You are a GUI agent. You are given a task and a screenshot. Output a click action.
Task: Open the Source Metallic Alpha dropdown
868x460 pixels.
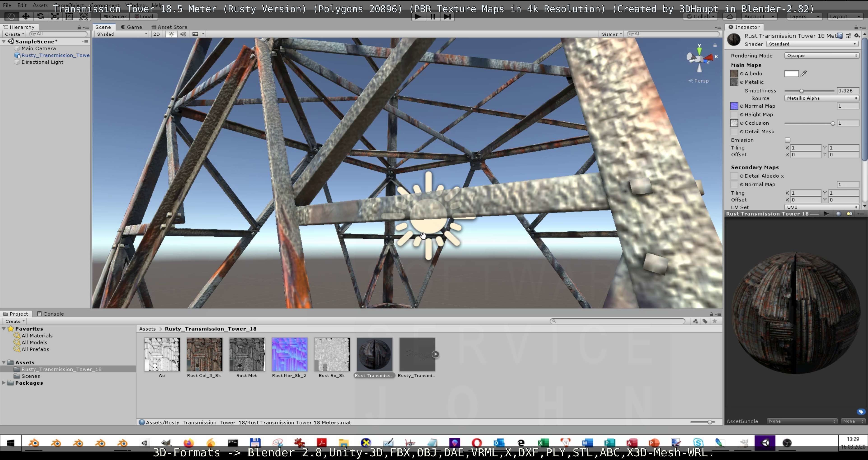[x=821, y=98]
